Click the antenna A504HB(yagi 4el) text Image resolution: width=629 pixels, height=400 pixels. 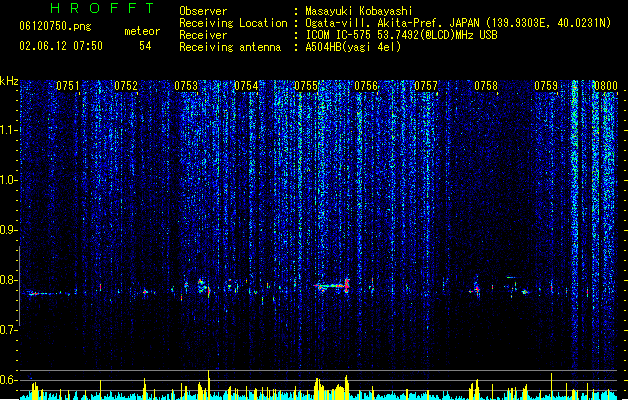coord(353,47)
